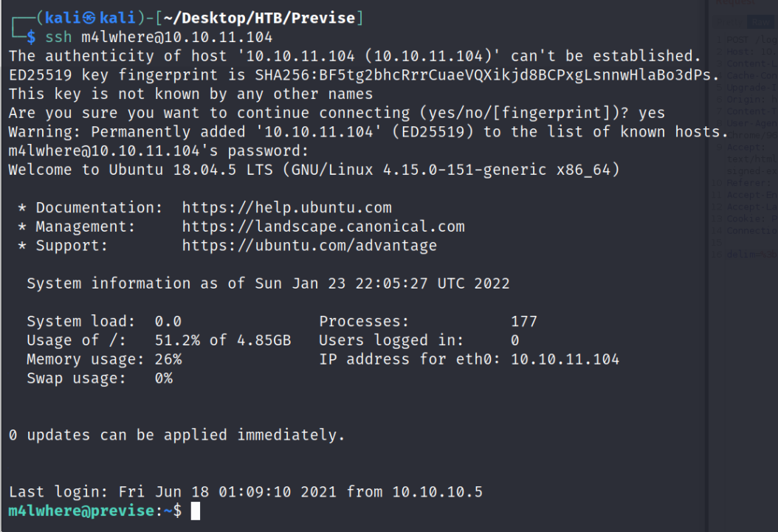Click the system information date line
The height and width of the screenshot is (532, 778).
pos(268,283)
